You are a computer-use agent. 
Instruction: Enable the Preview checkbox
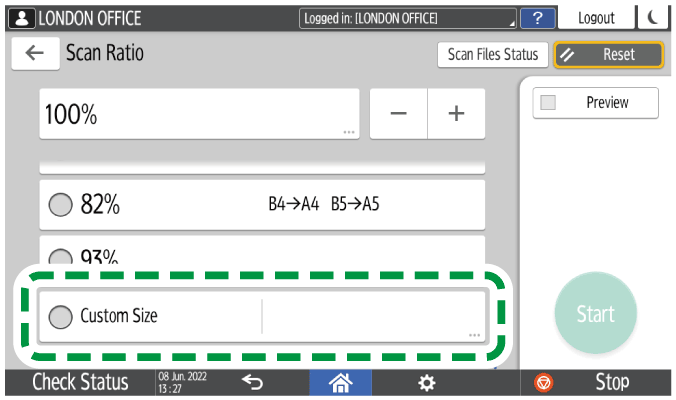(x=548, y=103)
